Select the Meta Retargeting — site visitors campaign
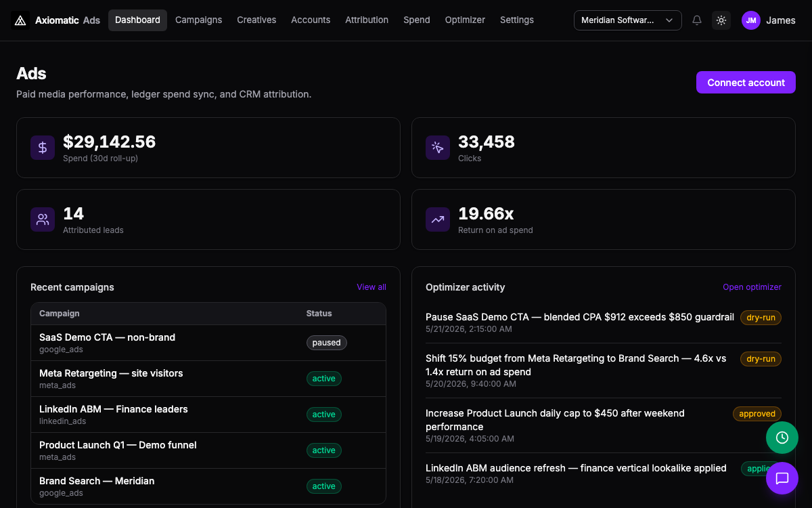This screenshot has height=508, width=812. pos(208,379)
